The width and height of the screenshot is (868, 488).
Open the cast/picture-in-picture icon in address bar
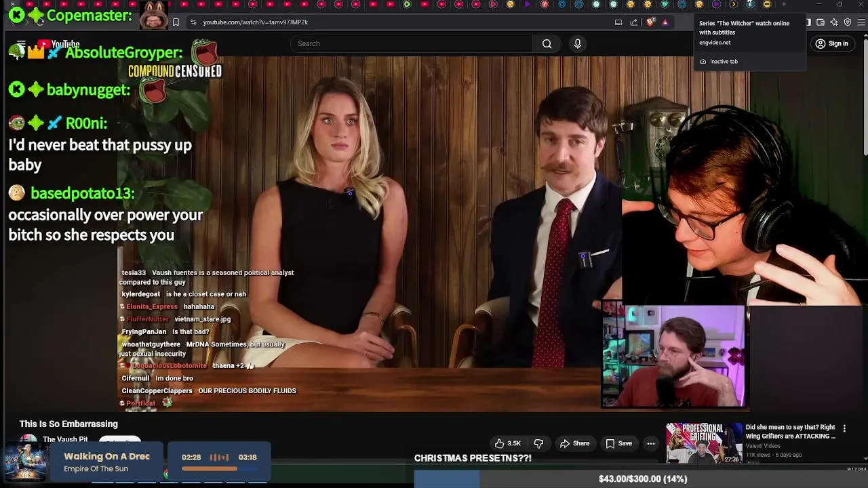point(618,22)
